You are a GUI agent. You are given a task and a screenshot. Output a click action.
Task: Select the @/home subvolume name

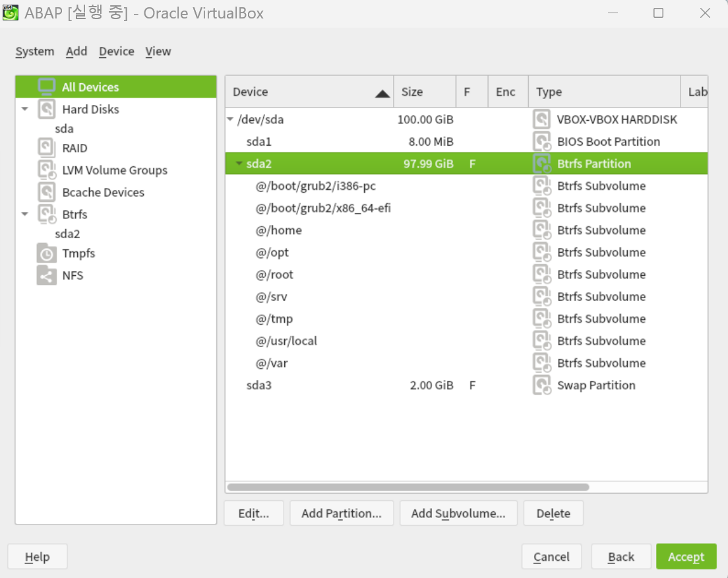coord(278,230)
